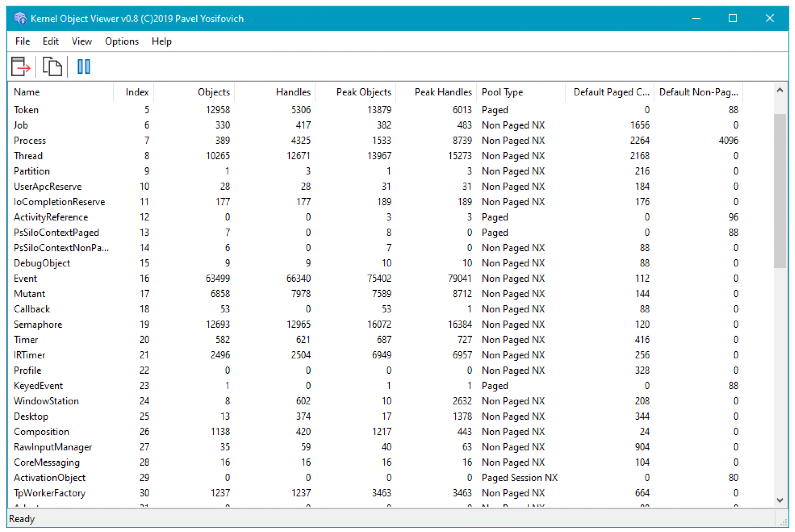Pause the live update with toolbar button
This screenshot has height=532, width=795.
(x=83, y=67)
